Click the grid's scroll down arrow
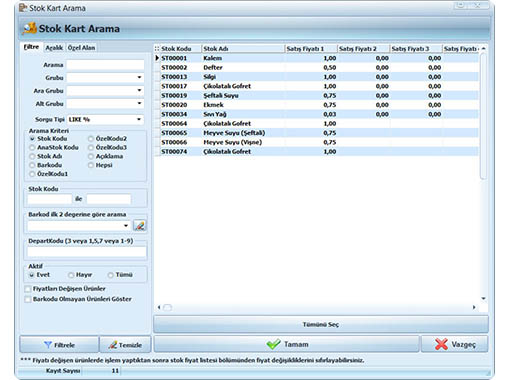The width and height of the screenshot is (510, 380). click(x=483, y=298)
